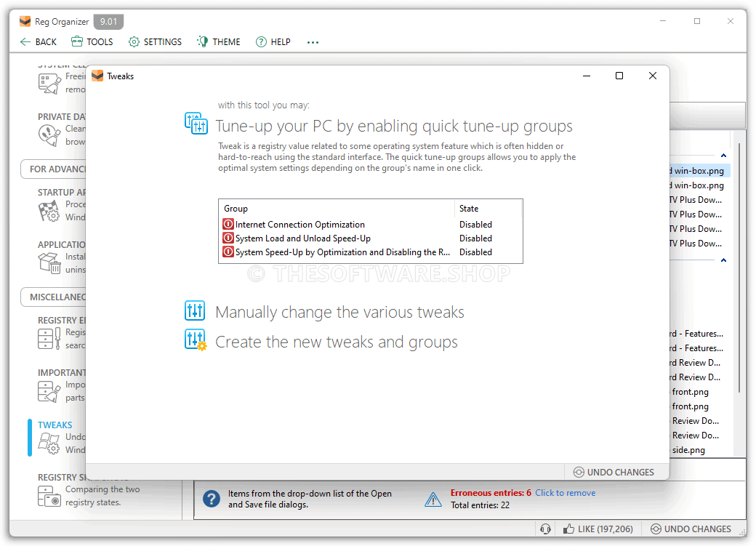Screen dimensions: 756x546
Task: Select System Speed-Up by Optimization row
Action: [x=370, y=252]
